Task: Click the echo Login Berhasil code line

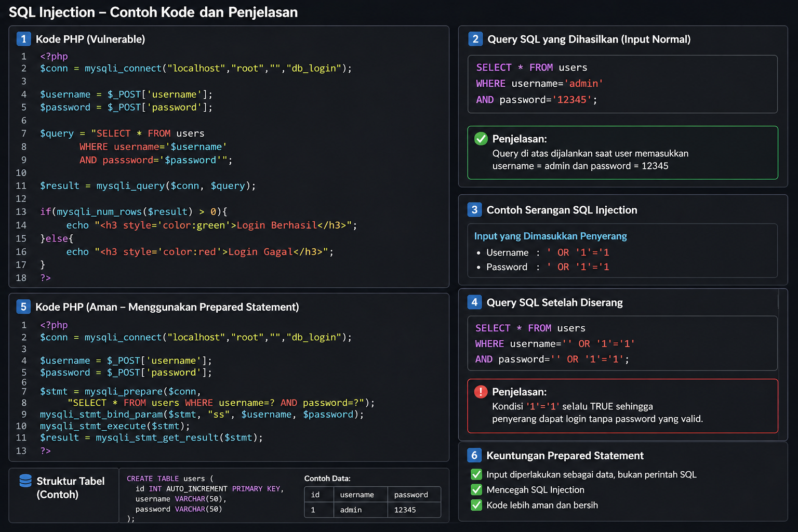Action: click(x=211, y=225)
